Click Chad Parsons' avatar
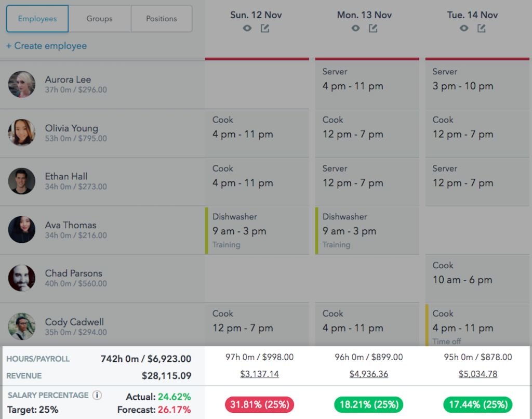The height and width of the screenshot is (419, 532). 22,278
